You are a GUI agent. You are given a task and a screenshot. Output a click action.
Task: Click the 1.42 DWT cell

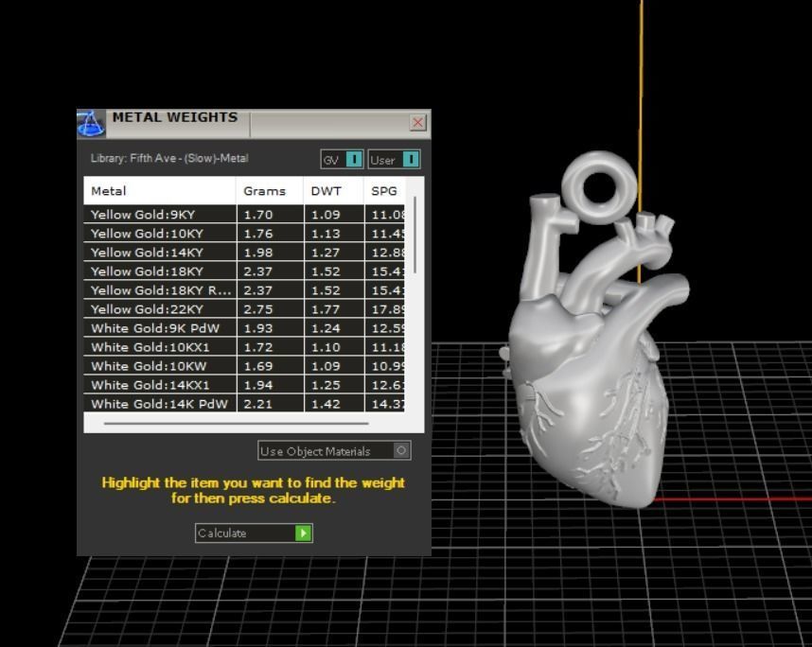tap(334, 404)
